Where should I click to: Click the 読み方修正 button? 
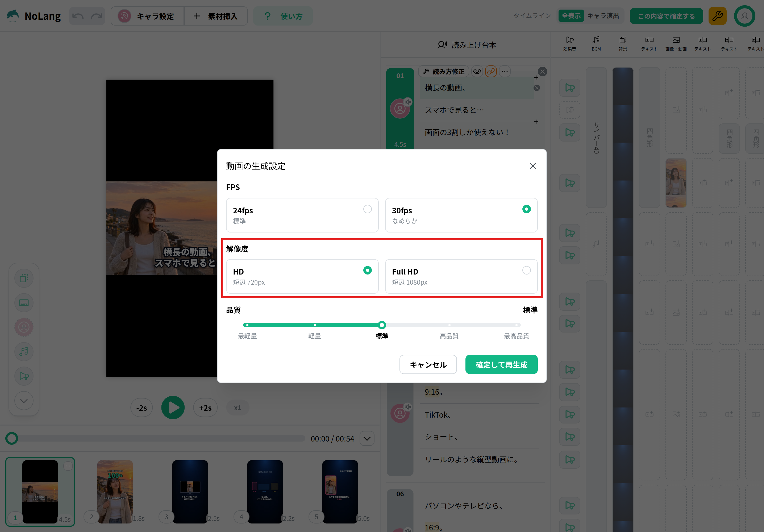click(x=444, y=71)
